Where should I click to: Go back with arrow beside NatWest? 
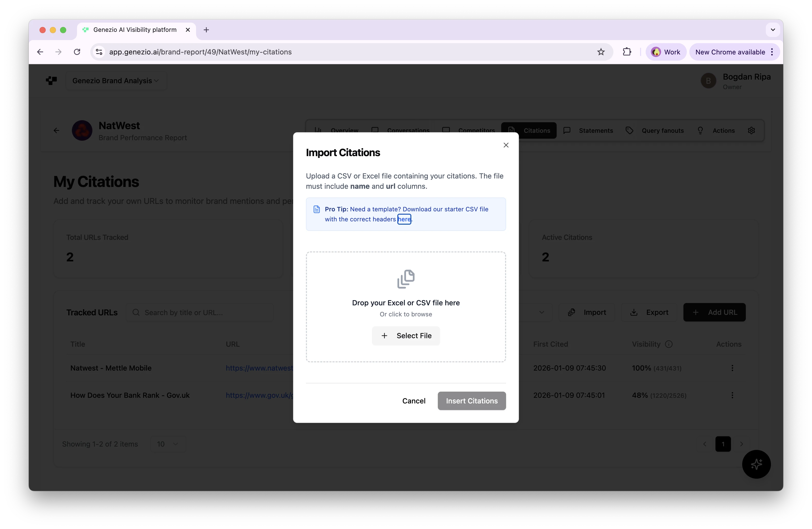click(x=57, y=130)
